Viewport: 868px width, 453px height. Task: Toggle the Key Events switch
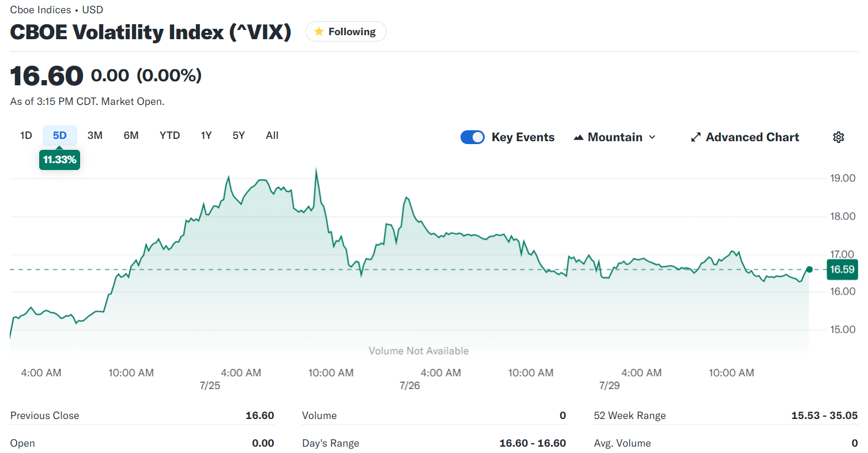pos(473,137)
